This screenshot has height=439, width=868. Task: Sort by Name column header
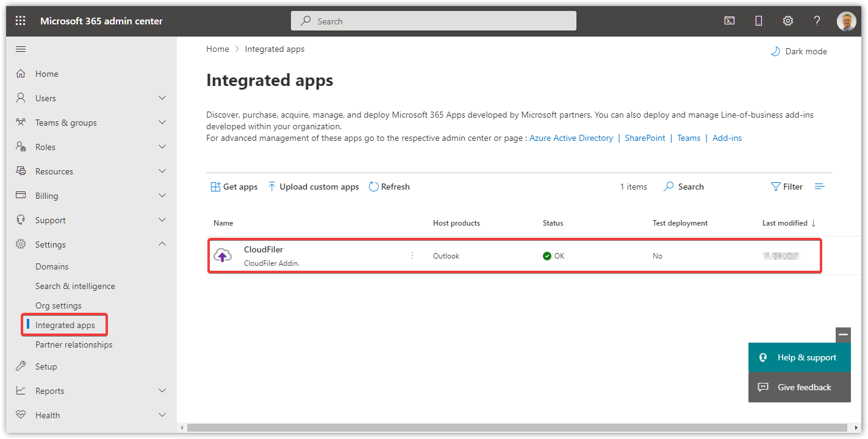(223, 223)
